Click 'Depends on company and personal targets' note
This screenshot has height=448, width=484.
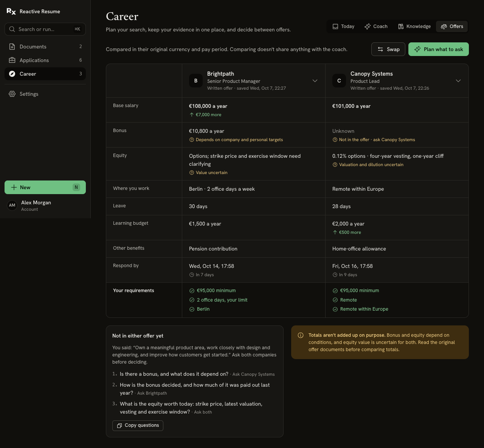click(x=239, y=140)
